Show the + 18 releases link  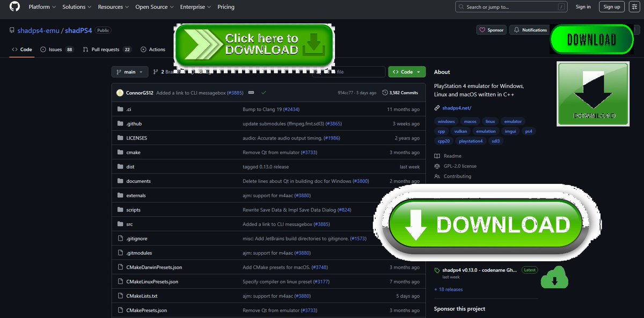click(448, 290)
